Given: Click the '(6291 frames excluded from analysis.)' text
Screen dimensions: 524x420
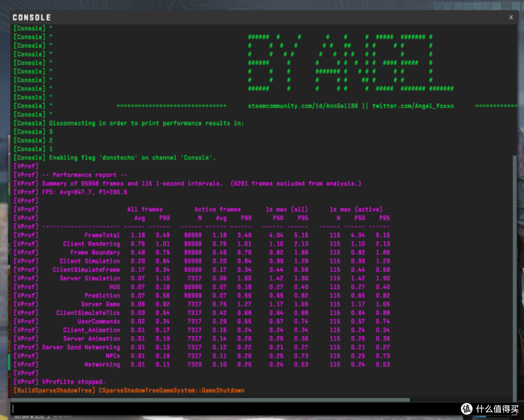Looking at the screenshot, I should tap(296, 183).
